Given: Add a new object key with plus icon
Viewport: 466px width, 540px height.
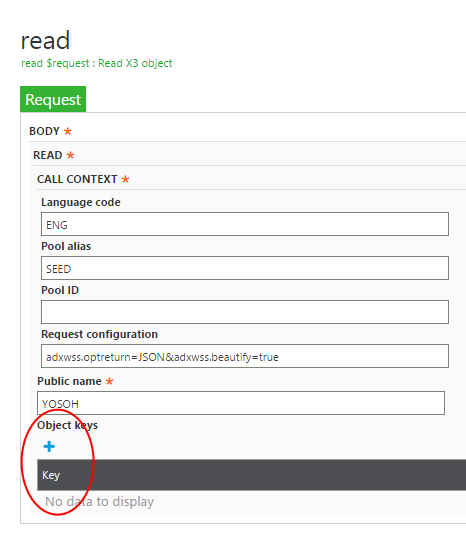Looking at the screenshot, I should (49, 446).
